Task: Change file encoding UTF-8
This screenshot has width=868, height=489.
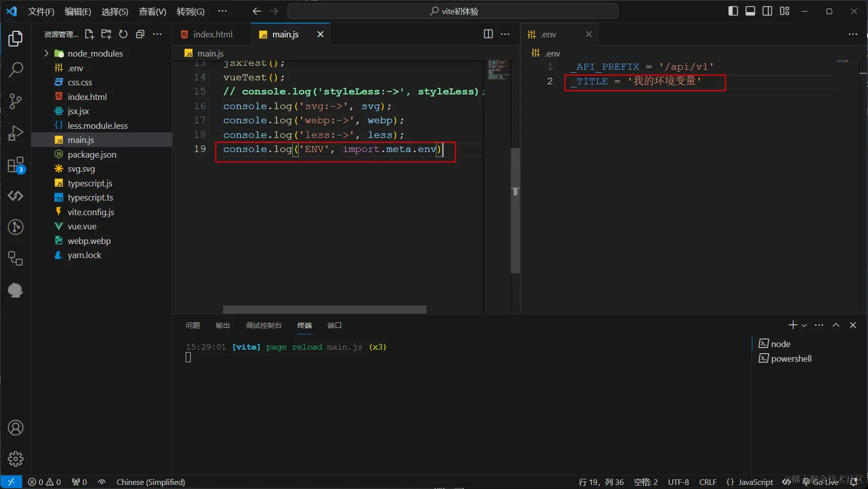Action: pos(678,482)
